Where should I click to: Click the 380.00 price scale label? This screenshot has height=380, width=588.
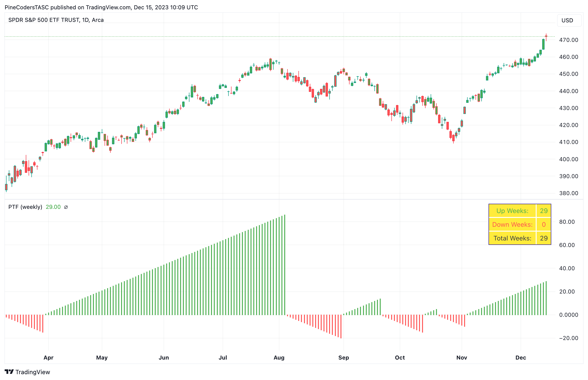(x=568, y=193)
